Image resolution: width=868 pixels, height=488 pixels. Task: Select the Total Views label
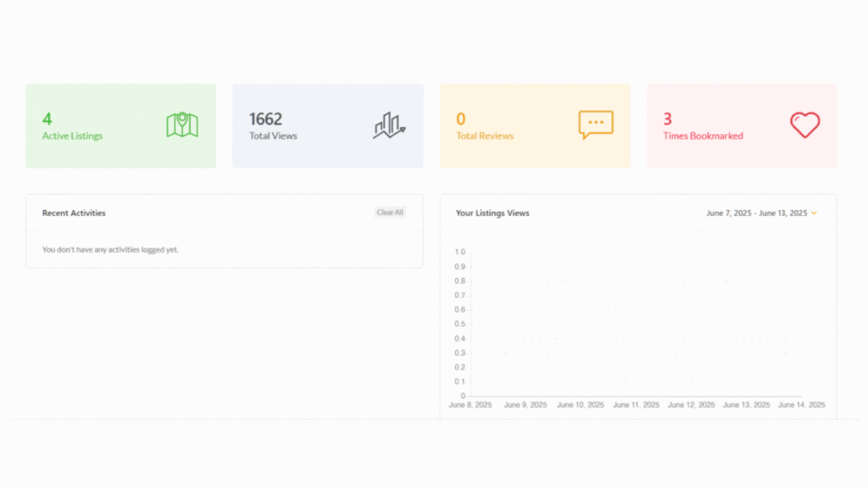[273, 136]
